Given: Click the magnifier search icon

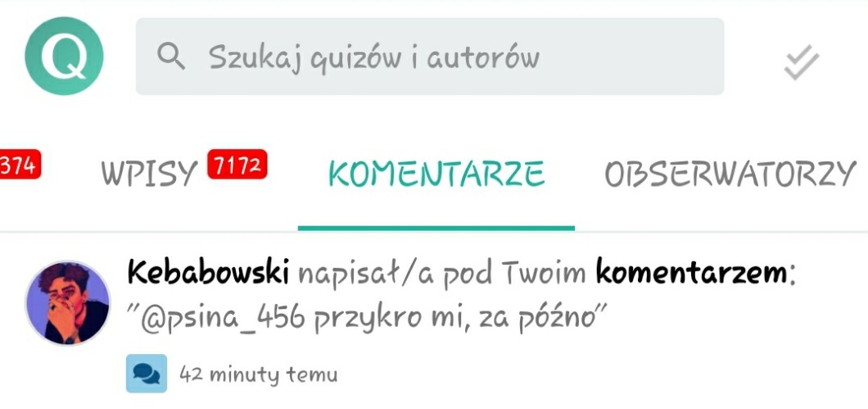Looking at the screenshot, I should click(171, 57).
